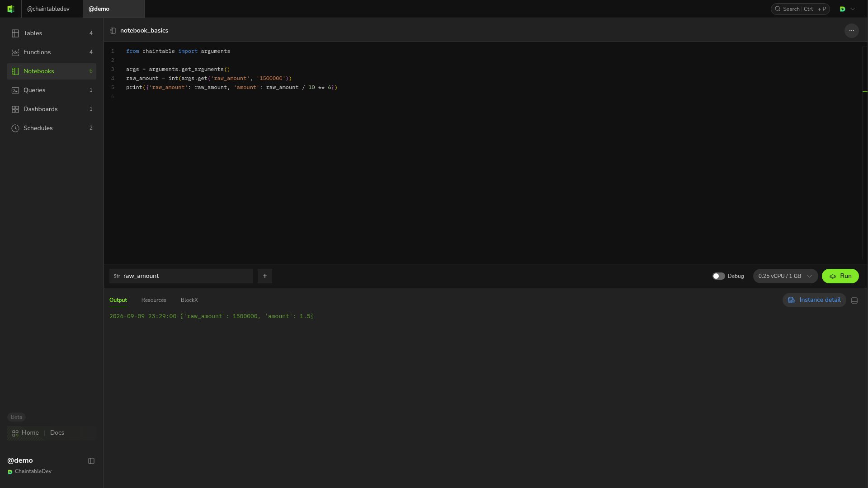Screen dimensions: 868x488
Task: Select the Resources tab
Action: 154,300
